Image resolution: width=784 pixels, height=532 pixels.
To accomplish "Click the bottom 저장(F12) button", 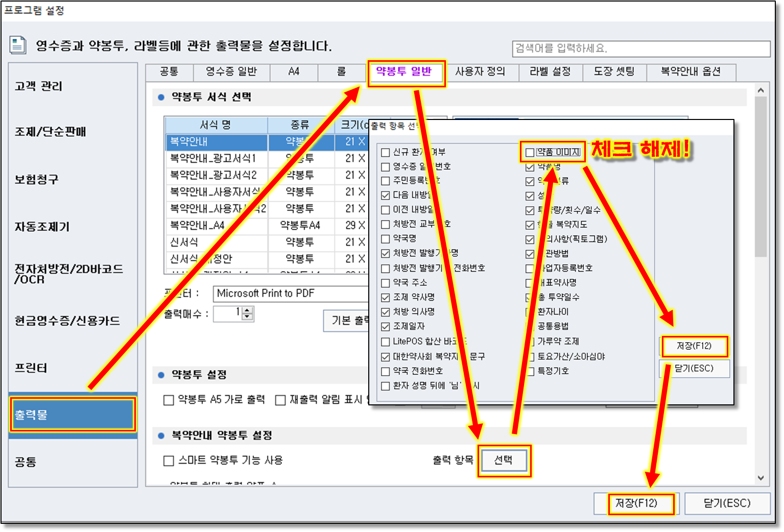I will tap(636, 503).
